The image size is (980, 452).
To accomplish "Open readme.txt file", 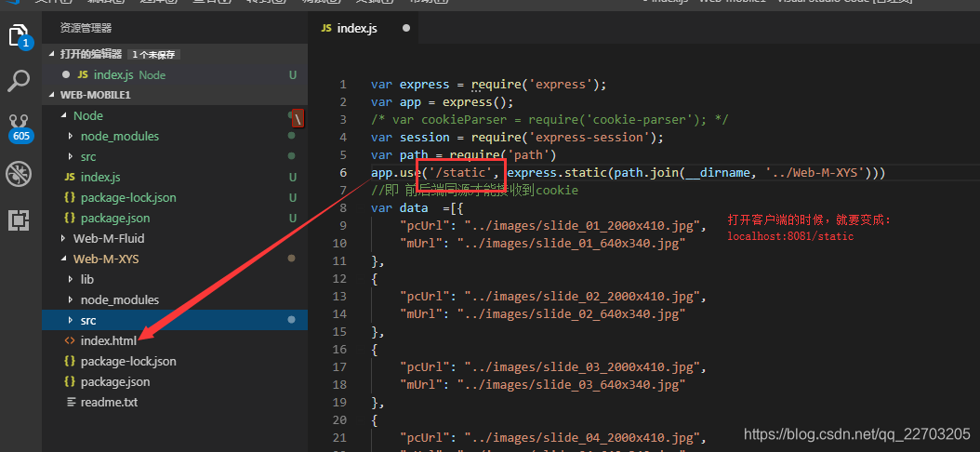I will 175,402.
